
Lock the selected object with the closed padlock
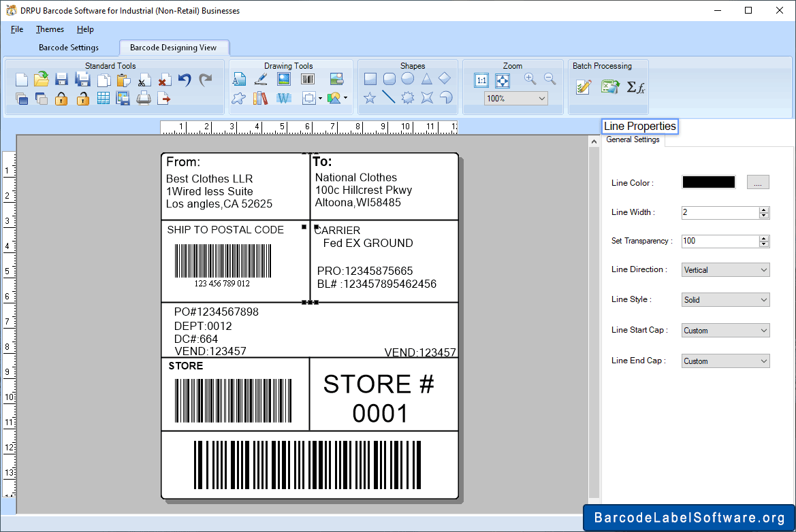tap(61, 99)
